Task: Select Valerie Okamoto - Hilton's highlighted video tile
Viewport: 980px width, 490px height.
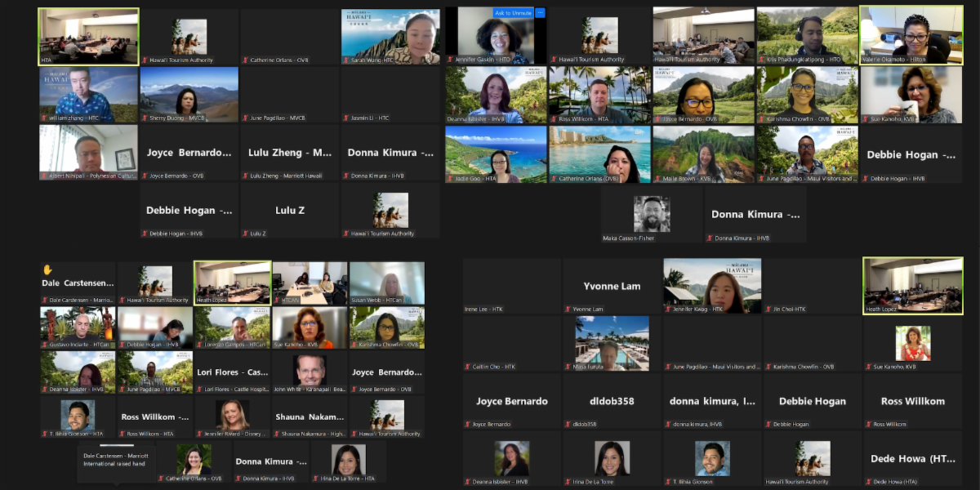Action: (910, 35)
